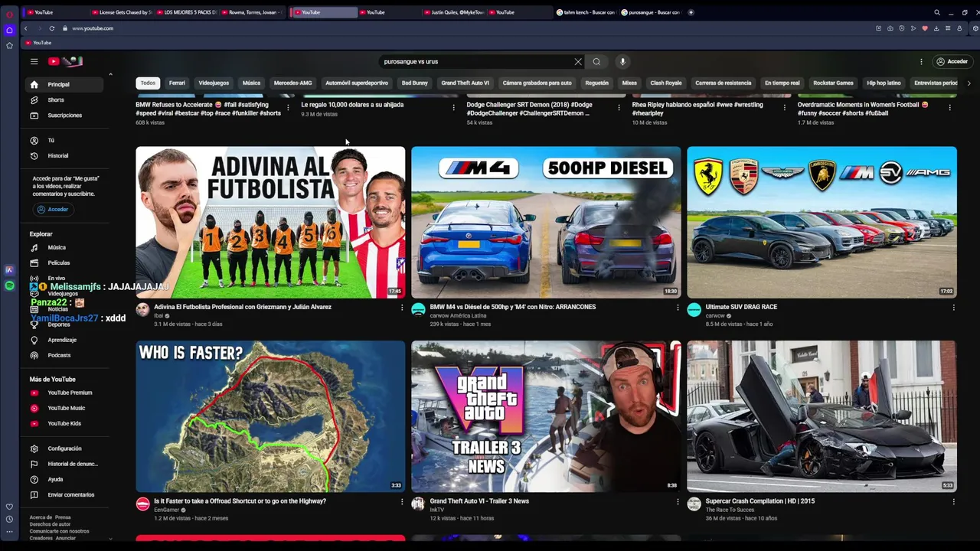Open the Ultimate SUV DRAG RACE title
This screenshot has width=980, height=551.
coord(741,307)
